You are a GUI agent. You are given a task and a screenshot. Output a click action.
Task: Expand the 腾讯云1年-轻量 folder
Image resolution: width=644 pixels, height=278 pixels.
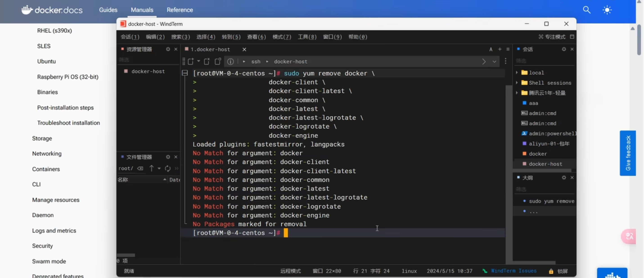517,93
